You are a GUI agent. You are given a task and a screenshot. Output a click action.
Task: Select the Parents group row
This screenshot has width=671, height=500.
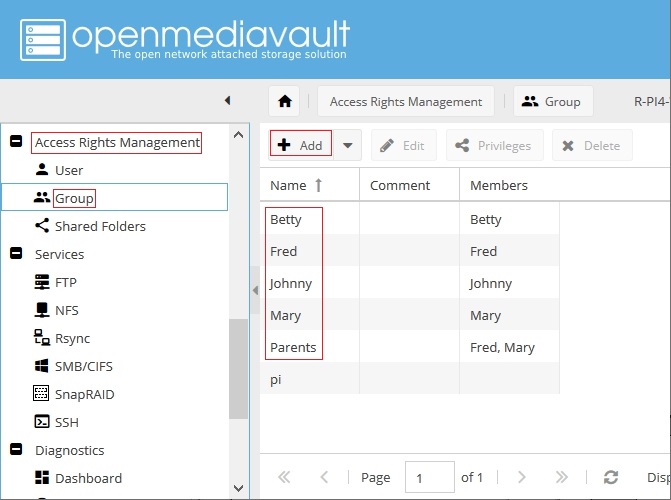[x=293, y=347]
